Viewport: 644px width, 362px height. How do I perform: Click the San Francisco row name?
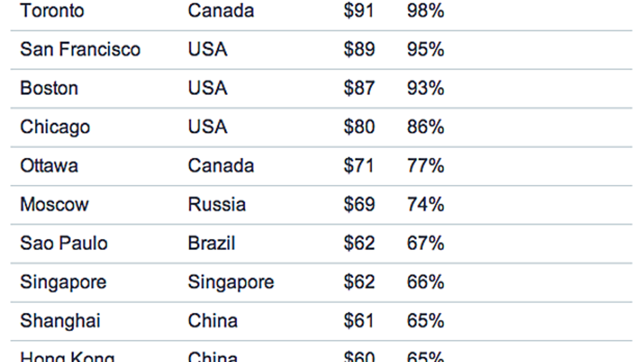click(x=80, y=49)
